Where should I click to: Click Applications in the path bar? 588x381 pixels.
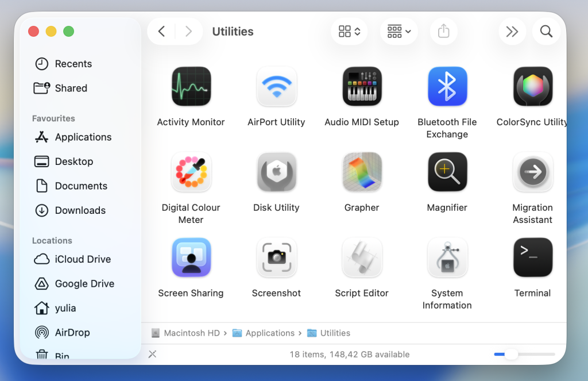pos(263,333)
